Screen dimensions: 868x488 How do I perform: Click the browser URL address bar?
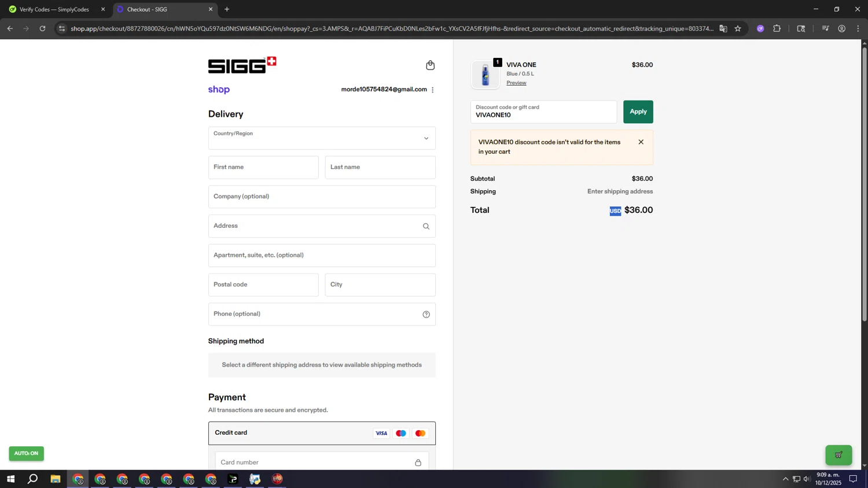[392, 28]
